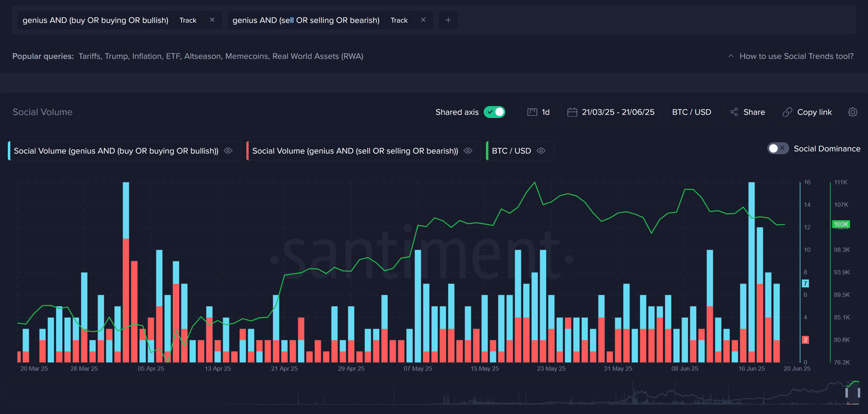Hide the BTC / USD price line

tap(541, 151)
